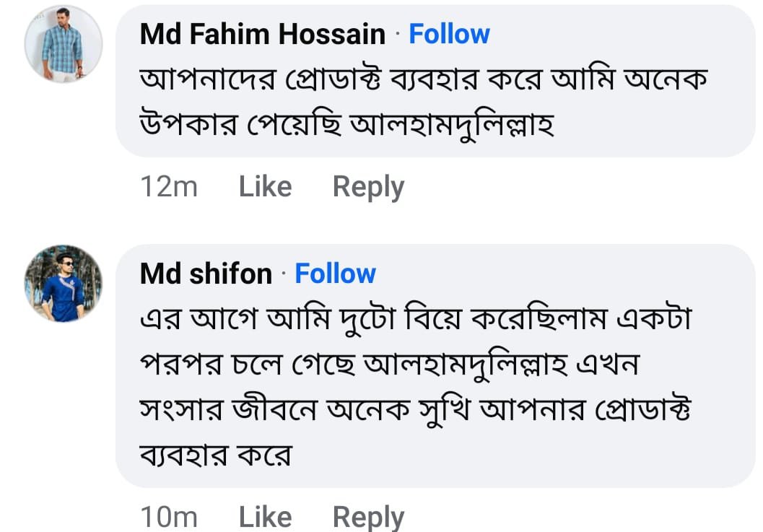The width and height of the screenshot is (763, 532).
Task: Follow Md Fahim Hossain
Action: click(x=449, y=34)
